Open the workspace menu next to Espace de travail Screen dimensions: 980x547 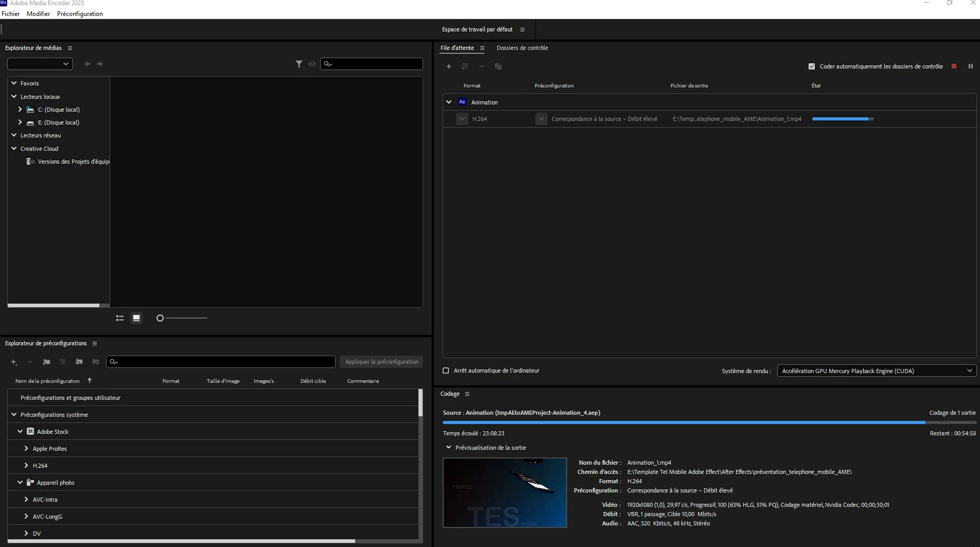pyautogui.click(x=522, y=29)
